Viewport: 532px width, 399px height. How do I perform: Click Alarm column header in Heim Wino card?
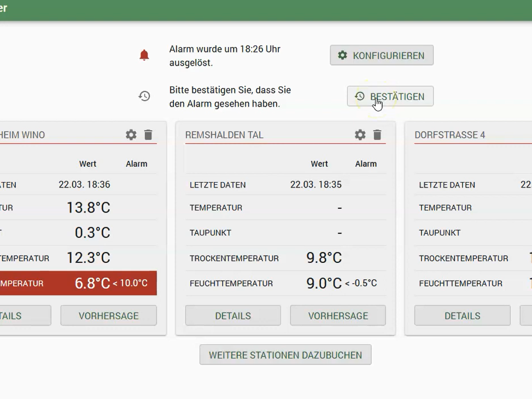tap(136, 164)
